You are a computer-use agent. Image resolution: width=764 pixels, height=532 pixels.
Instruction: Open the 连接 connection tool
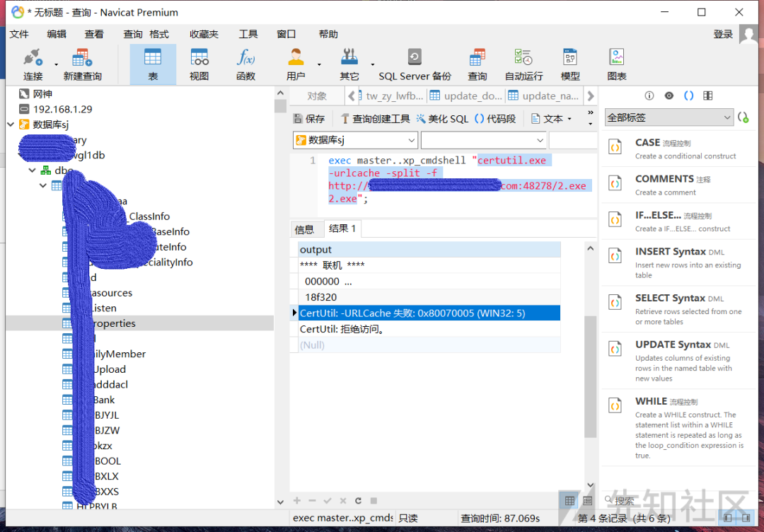(33, 64)
